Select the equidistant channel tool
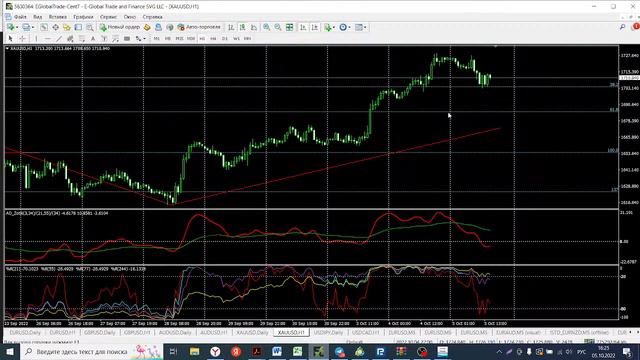This screenshot has width=640, height=360. 70,38
